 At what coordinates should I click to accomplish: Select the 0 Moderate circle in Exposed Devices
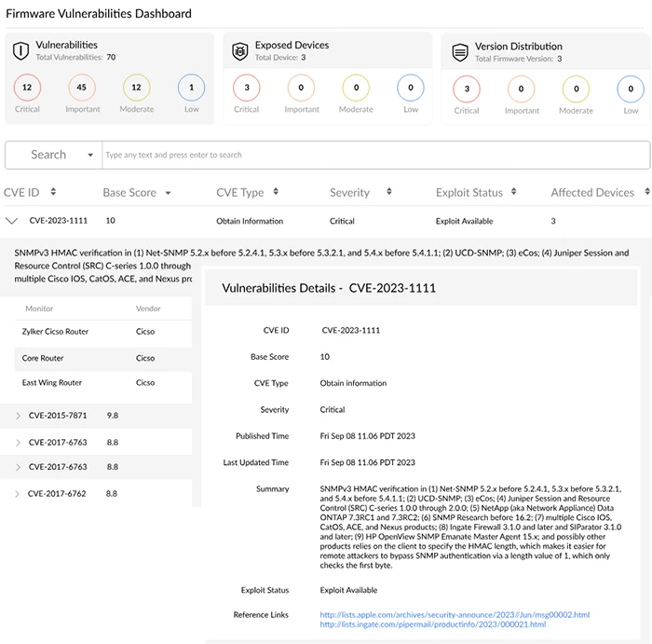356,88
